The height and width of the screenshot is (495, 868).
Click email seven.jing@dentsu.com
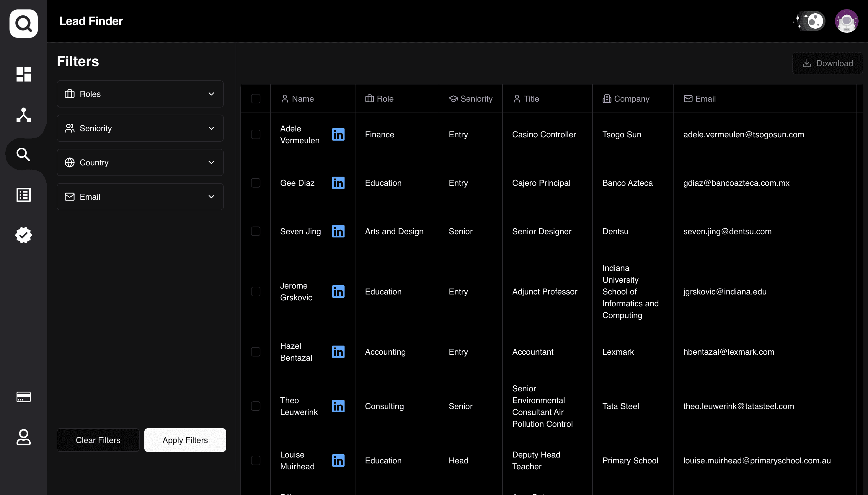pyautogui.click(x=727, y=231)
